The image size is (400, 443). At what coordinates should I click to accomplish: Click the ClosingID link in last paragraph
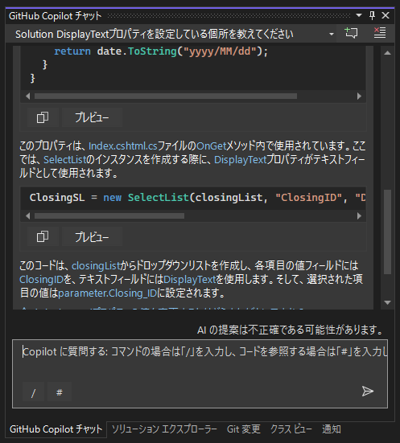tap(41, 279)
